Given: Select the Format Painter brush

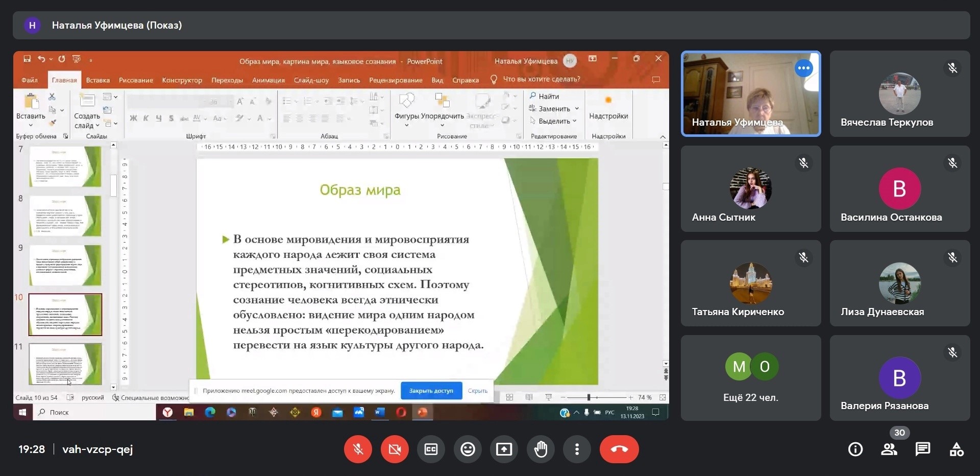Looking at the screenshot, I should coord(52,123).
